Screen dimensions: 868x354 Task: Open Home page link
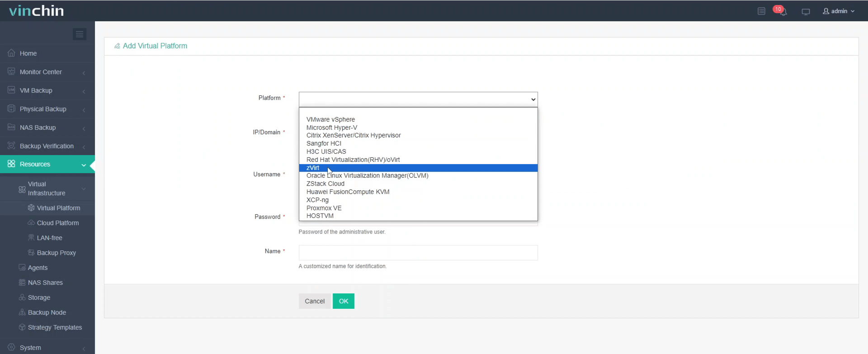click(28, 53)
